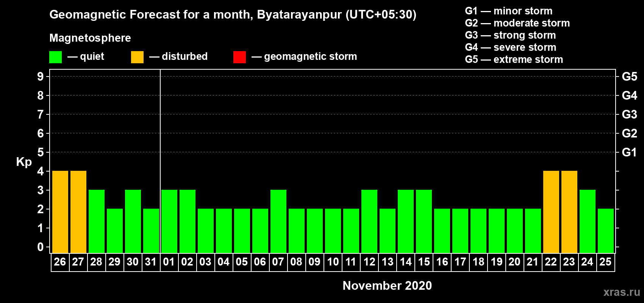Click the '— disturbed' legend label
The image size is (644, 303).
178,56
